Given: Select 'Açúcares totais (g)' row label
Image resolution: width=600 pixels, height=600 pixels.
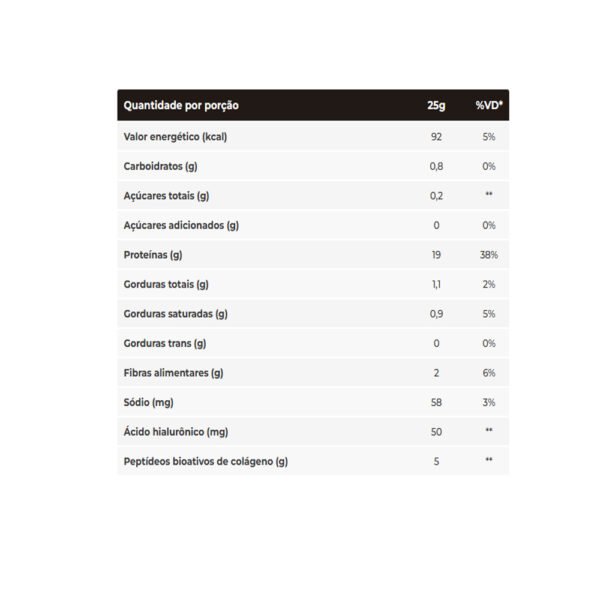Looking at the screenshot, I should pyautogui.click(x=166, y=196).
